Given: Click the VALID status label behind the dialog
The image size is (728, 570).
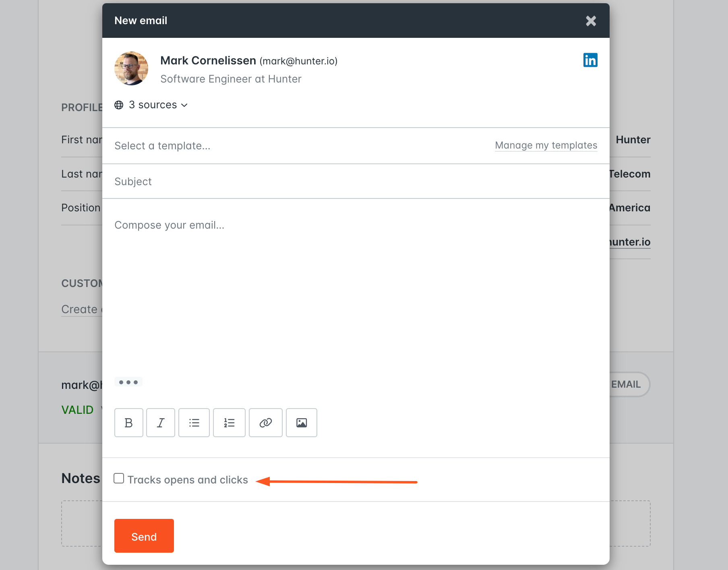Looking at the screenshot, I should pos(77,410).
